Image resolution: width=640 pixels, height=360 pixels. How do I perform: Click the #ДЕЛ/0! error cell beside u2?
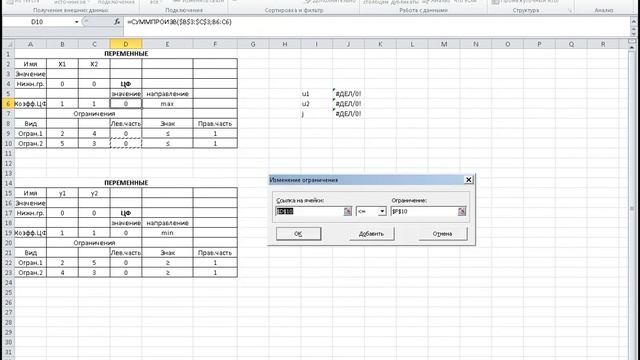348,104
